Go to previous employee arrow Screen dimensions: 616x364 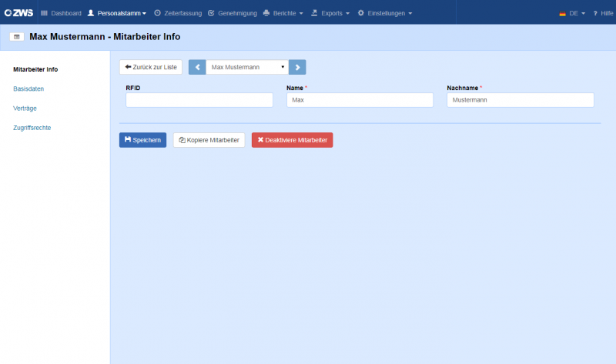(x=197, y=67)
